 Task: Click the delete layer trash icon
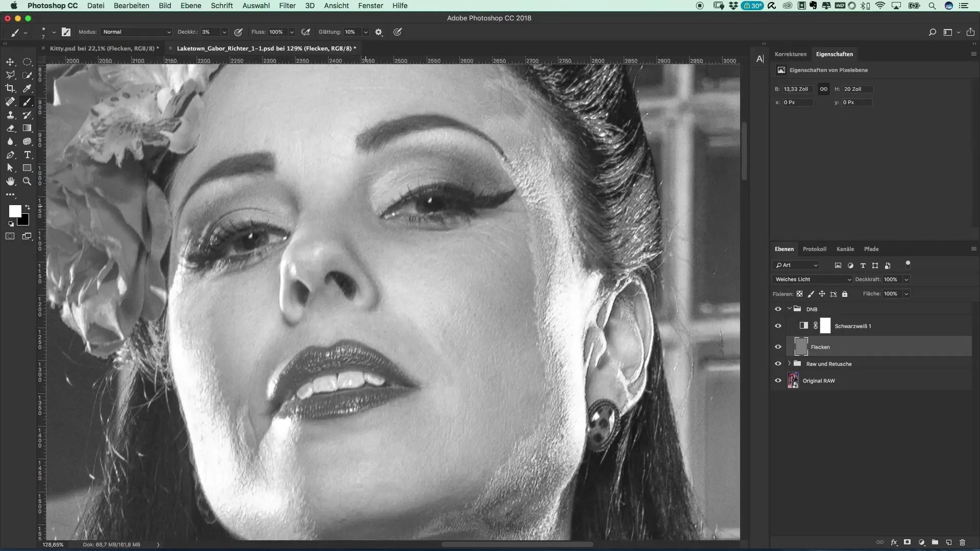point(962,542)
